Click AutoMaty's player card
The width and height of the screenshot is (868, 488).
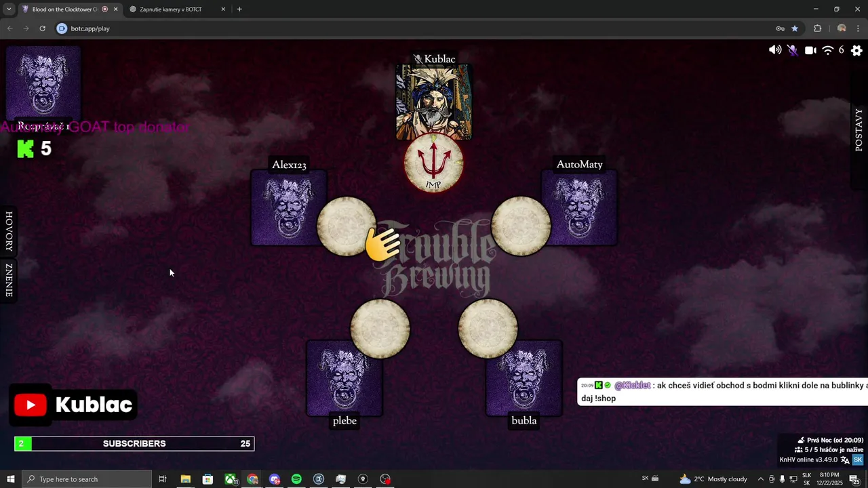[x=579, y=207]
